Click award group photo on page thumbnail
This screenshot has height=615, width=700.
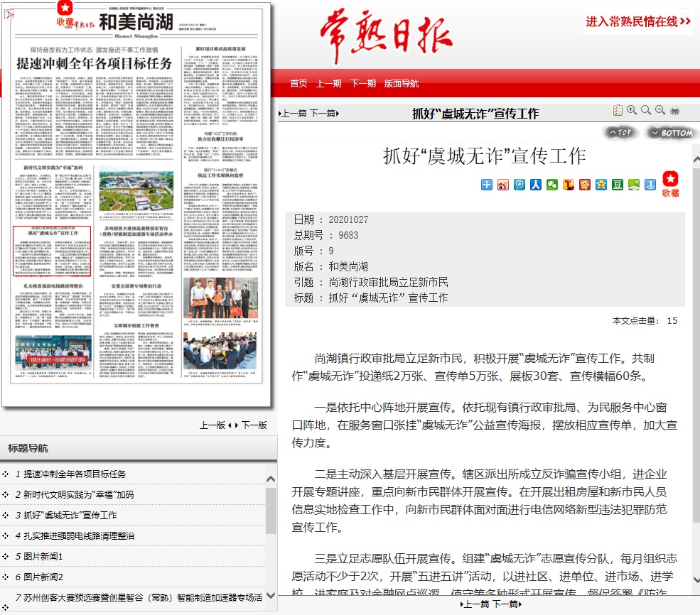click(220, 298)
